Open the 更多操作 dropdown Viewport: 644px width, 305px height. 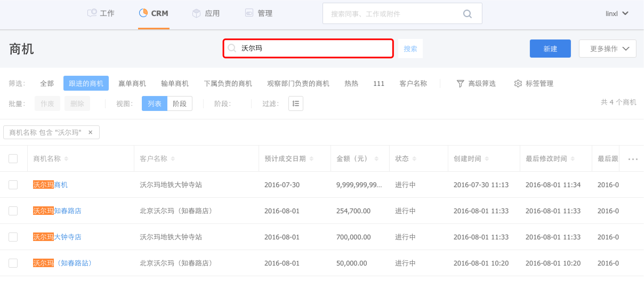[608, 49]
